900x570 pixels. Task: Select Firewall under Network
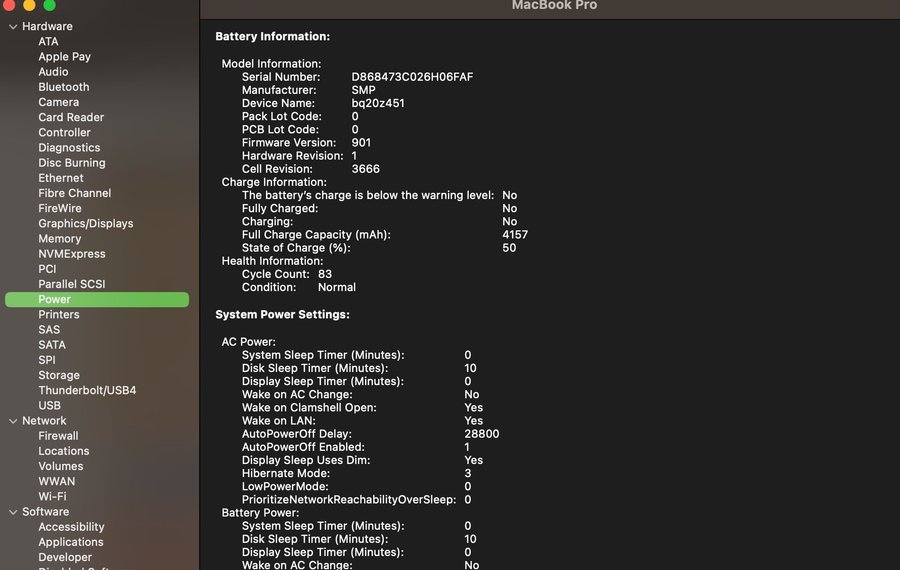pos(58,436)
